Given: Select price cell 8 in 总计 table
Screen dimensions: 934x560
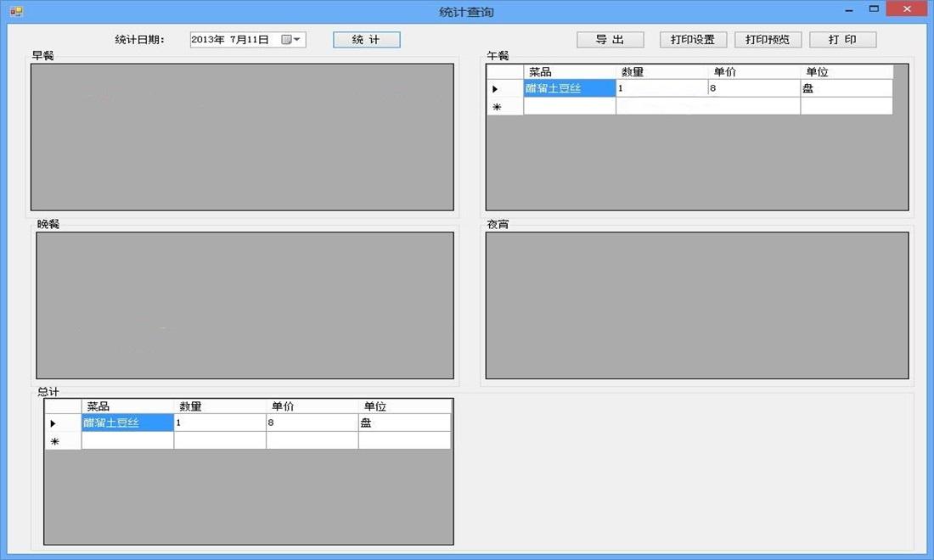Looking at the screenshot, I should pos(312,423).
